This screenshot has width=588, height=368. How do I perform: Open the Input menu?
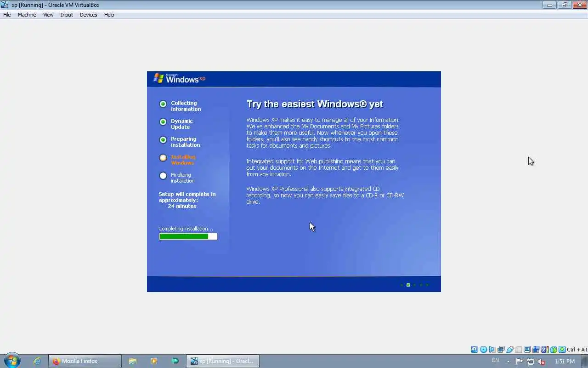(x=67, y=15)
